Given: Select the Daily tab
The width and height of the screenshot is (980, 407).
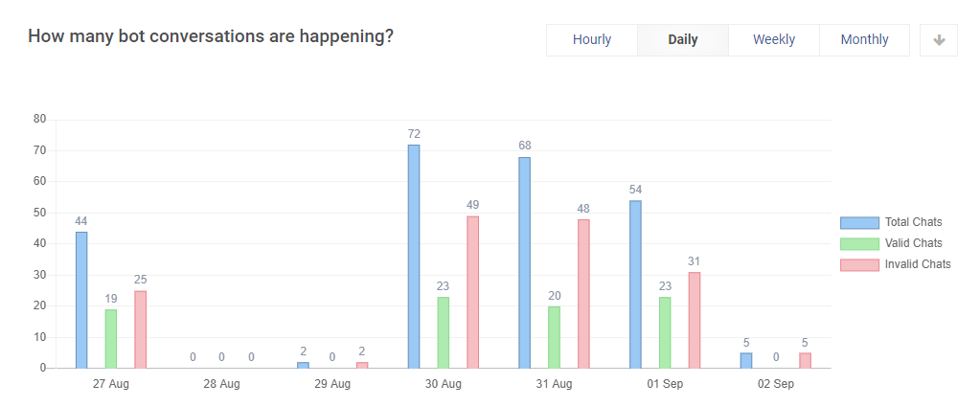Looking at the screenshot, I should (683, 40).
